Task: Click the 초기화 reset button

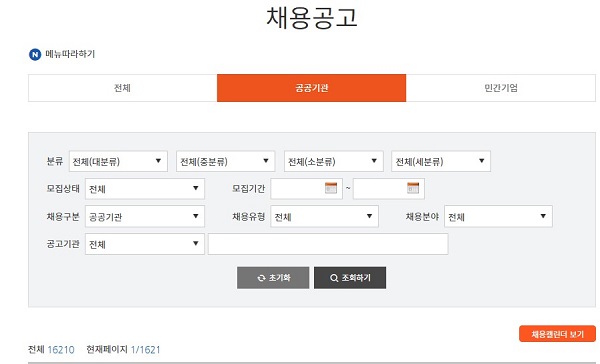Action: (x=273, y=278)
